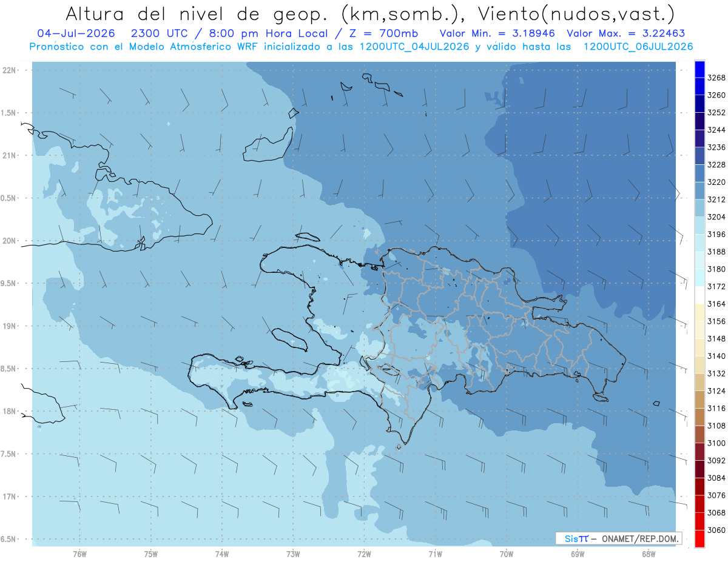
Task: Click the bright red swatch at legend bottom
Action: point(699,538)
